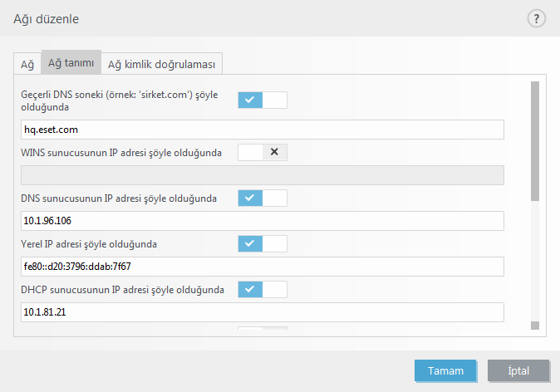The image size is (560, 392).
Task: Select the Ağ tanımı tab
Action: coord(71,63)
